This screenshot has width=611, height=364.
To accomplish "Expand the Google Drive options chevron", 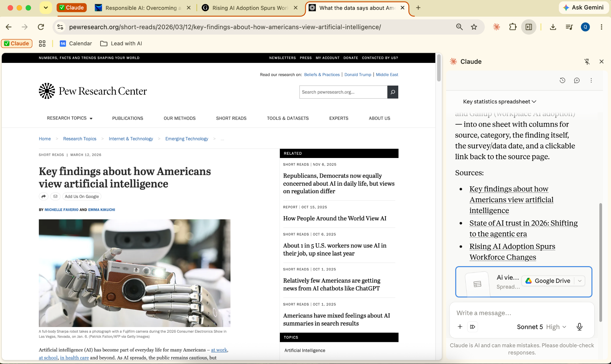I will [x=580, y=281].
